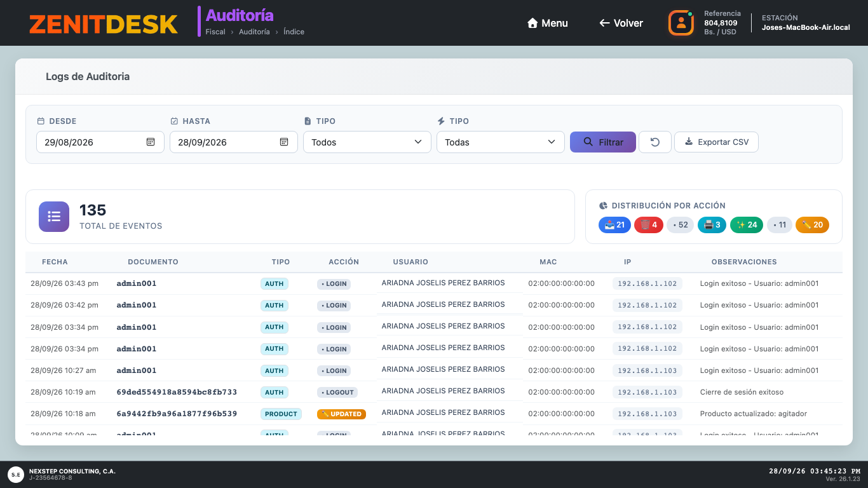Viewport: 868px width, 488px height.
Task: Click the Referencia rate value 804,8109
Action: tap(721, 23)
